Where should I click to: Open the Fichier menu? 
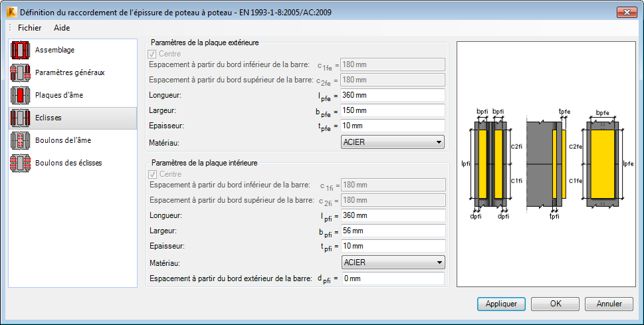click(29, 28)
